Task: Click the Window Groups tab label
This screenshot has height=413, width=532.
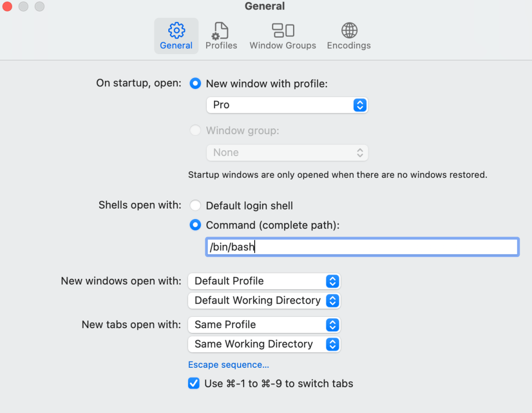Action: (283, 46)
